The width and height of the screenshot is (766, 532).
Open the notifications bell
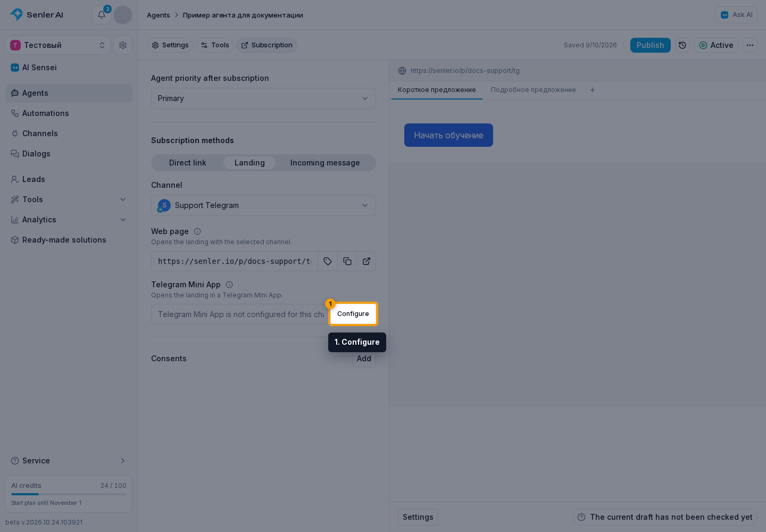[x=101, y=15]
